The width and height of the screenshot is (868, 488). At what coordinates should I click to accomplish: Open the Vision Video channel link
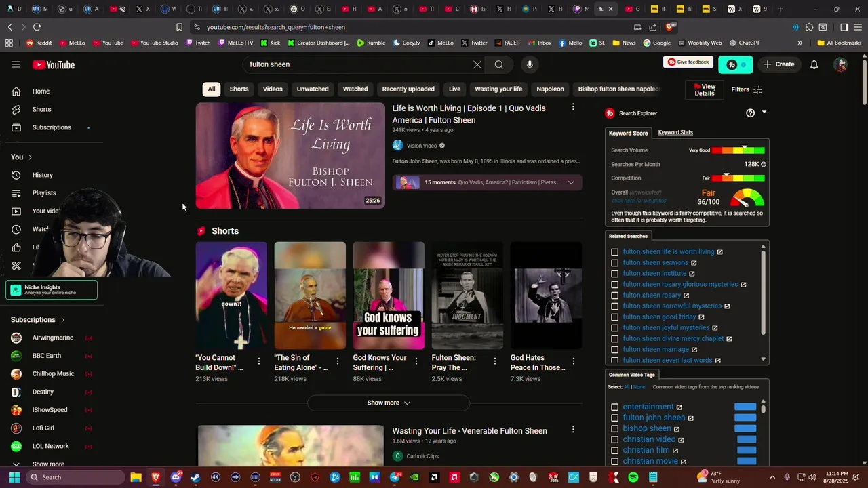[422, 146]
